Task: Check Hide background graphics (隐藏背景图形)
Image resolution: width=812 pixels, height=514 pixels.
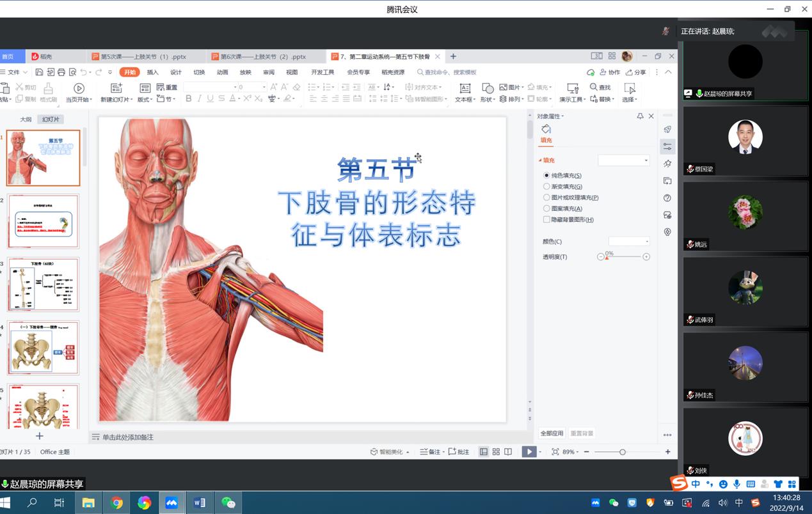Action: [x=546, y=219]
